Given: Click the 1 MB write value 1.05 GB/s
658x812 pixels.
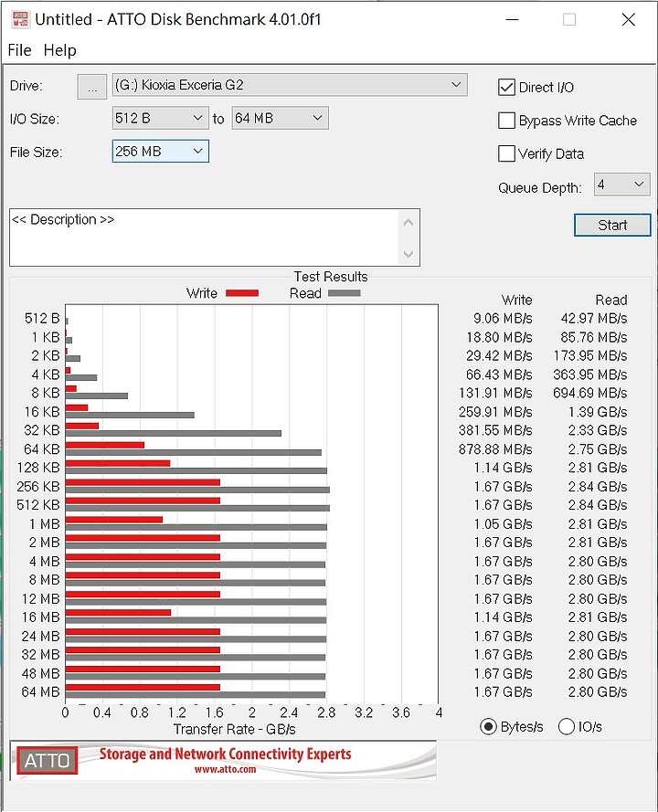Looking at the screenshot, I should 503,524.
